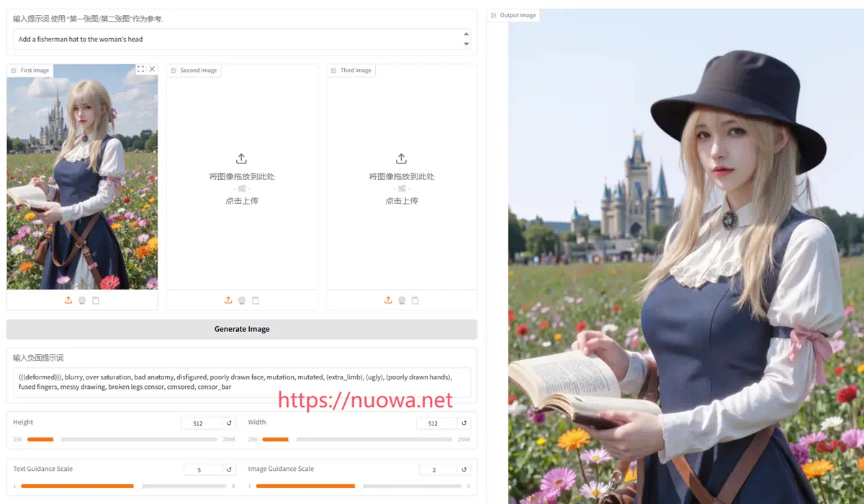Click 点击上传 in Second Image panel
864x504 pixels.
241,201
